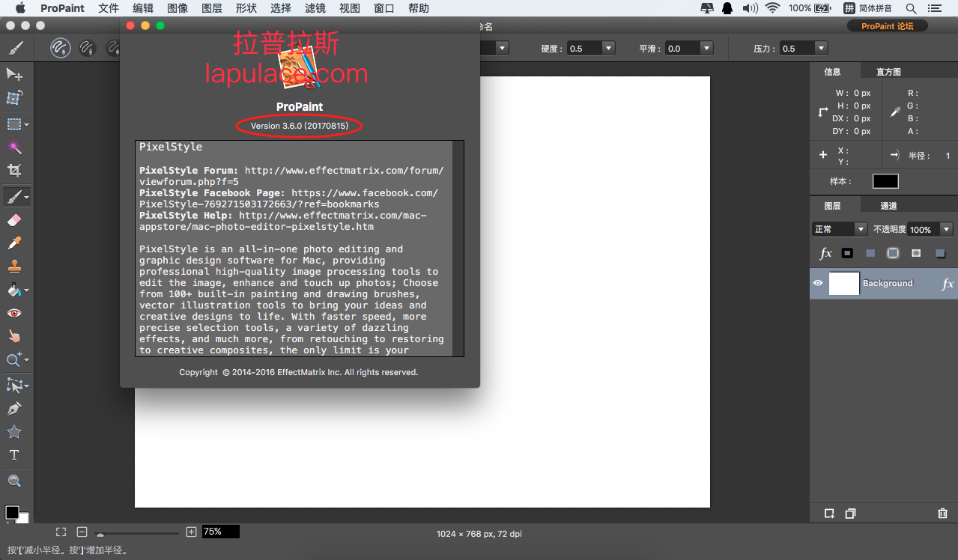Click the new layer icon
The width and height of the screenshot is (958, 560).
(x=829, y=514)
